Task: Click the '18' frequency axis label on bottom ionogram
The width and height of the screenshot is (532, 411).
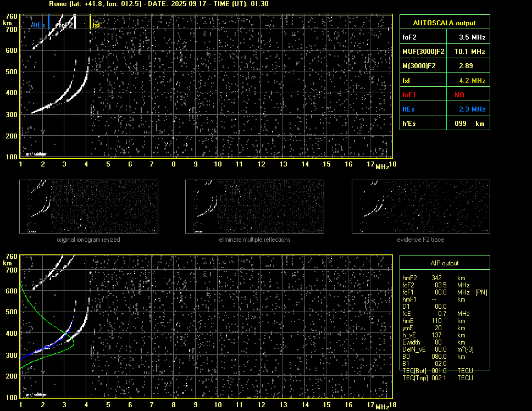Action: tap(392, 404)
